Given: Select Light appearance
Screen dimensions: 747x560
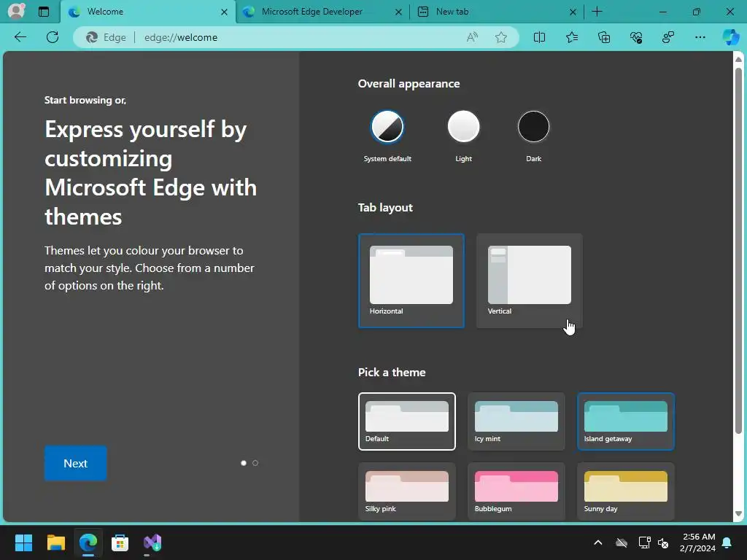Looking at the screenshot, I should pyautogui.click(x=463, y=127).
